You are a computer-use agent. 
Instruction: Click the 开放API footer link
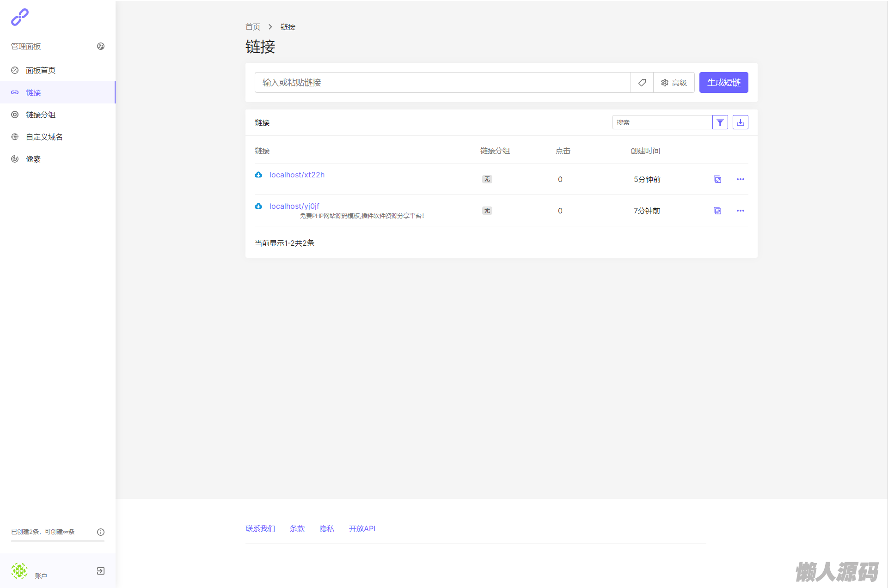pos(362,528)
